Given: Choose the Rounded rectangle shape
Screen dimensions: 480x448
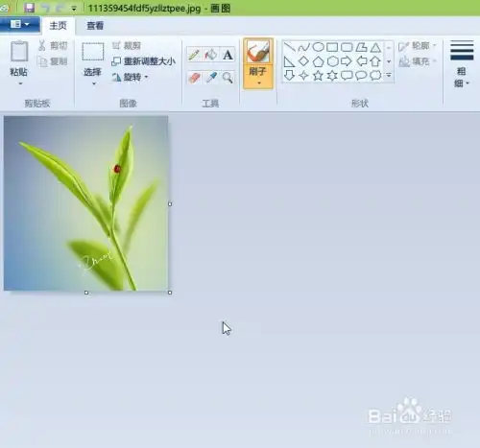Looking at the screenshot, I should 347,47.
